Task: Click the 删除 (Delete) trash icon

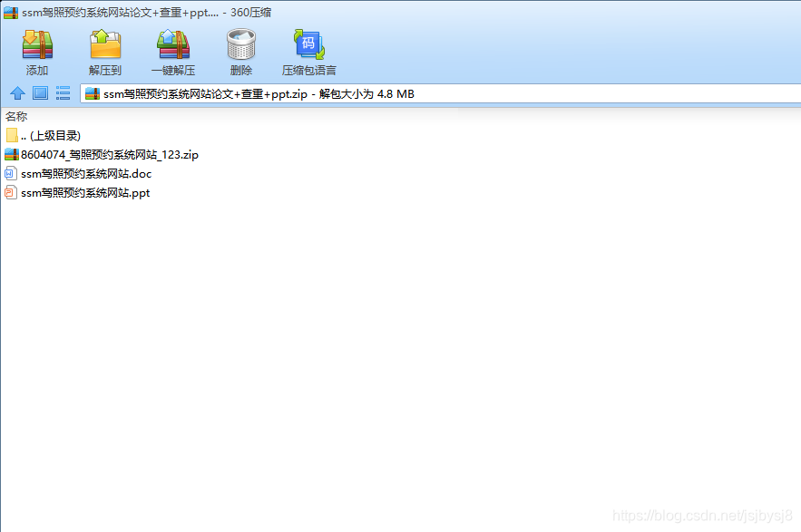Action: pyautogui.click(x=241, y=45)
